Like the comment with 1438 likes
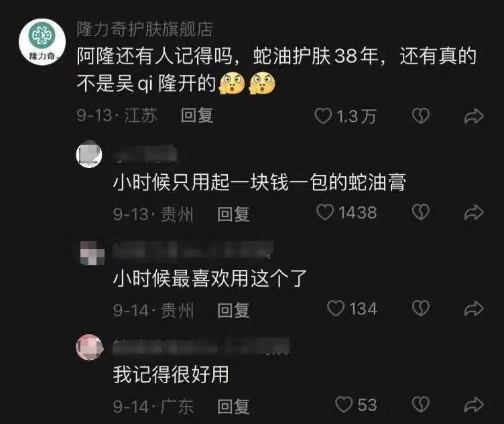The image size is (504, 424). [325, 212]
